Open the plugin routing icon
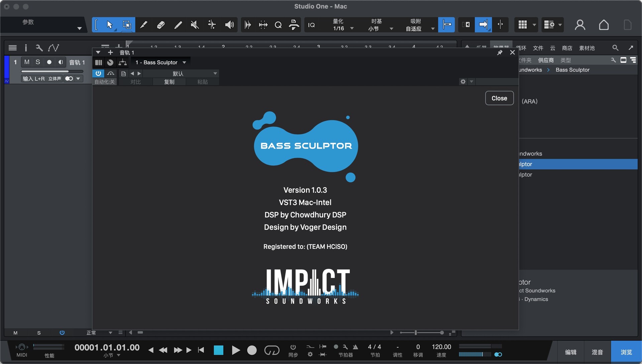The width and height of the screenshot is (642, 364). pos(123,62)
